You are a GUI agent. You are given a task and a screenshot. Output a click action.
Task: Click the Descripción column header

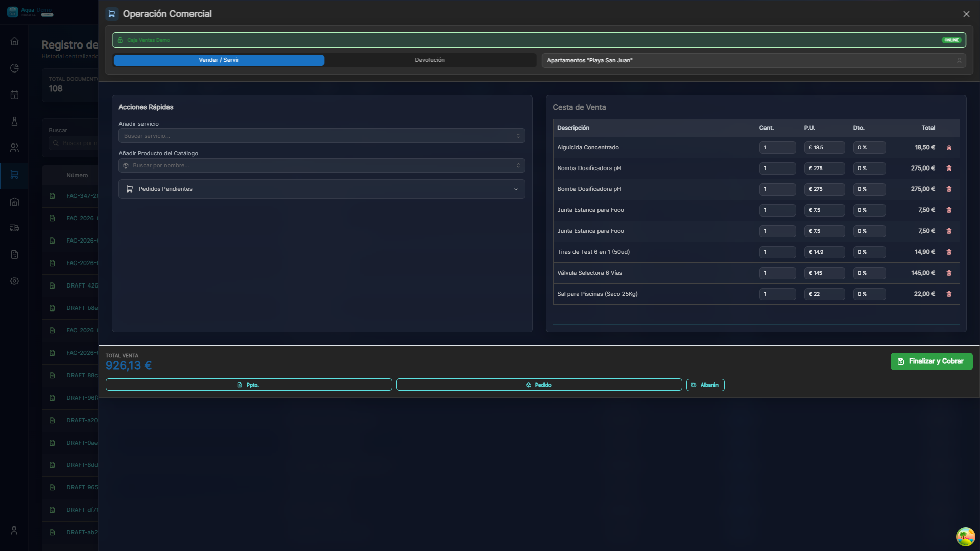pos(573,128)
